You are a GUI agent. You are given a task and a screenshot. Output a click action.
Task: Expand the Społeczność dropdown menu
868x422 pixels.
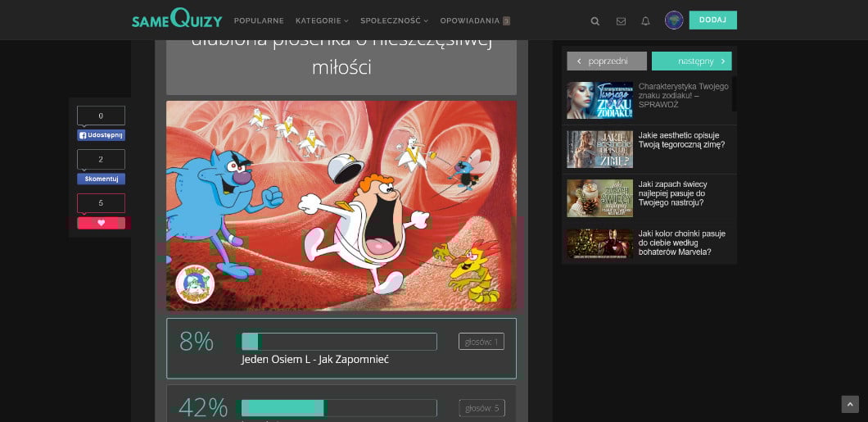394,20
